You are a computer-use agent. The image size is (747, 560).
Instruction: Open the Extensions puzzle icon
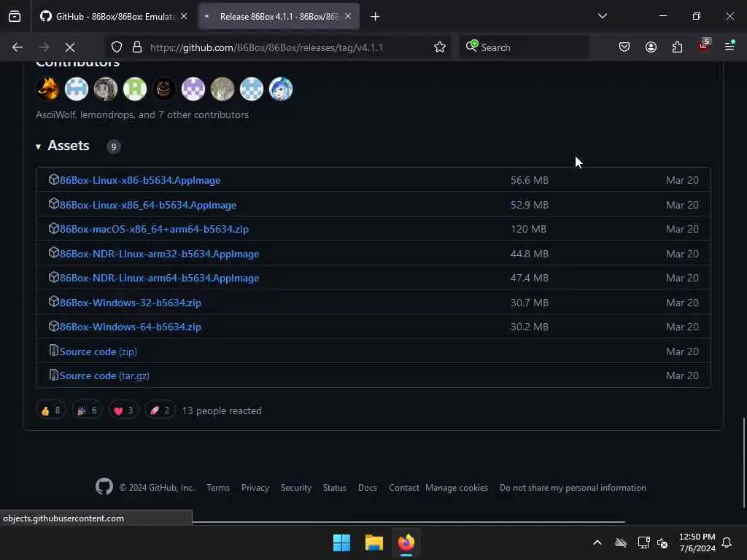677,47
